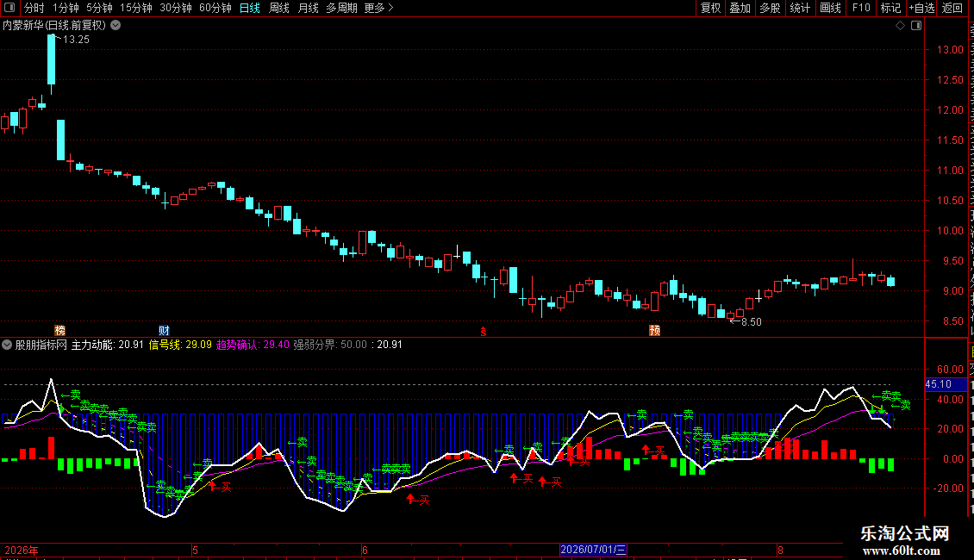The height and width of the screenshot is (560, 974).
Task: Click the -20.00 indicator axis label
Action: (948, 488)
